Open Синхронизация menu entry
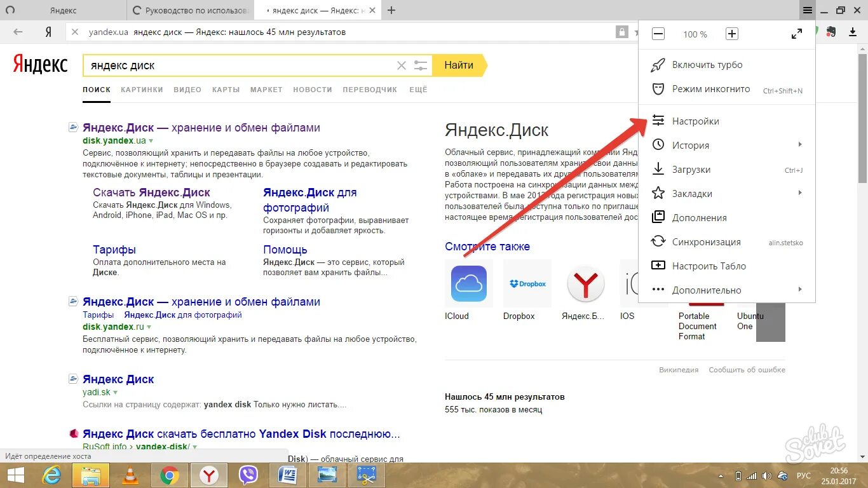The width and height of the screenshot is (868, 488). click(727, 242)
